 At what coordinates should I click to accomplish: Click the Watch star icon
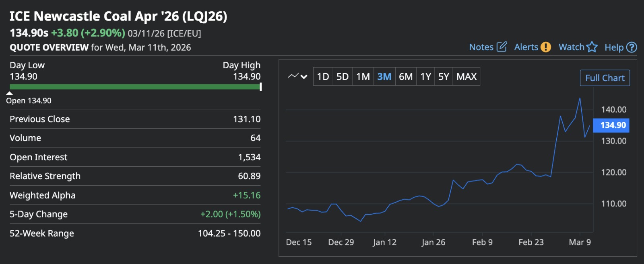(592, 47)
